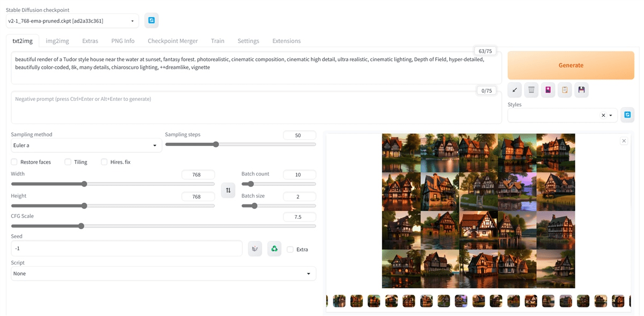This screenshot has width=644, height=316.
Task: Open the Styles dropdown arrow
Action: pos(610,115)
